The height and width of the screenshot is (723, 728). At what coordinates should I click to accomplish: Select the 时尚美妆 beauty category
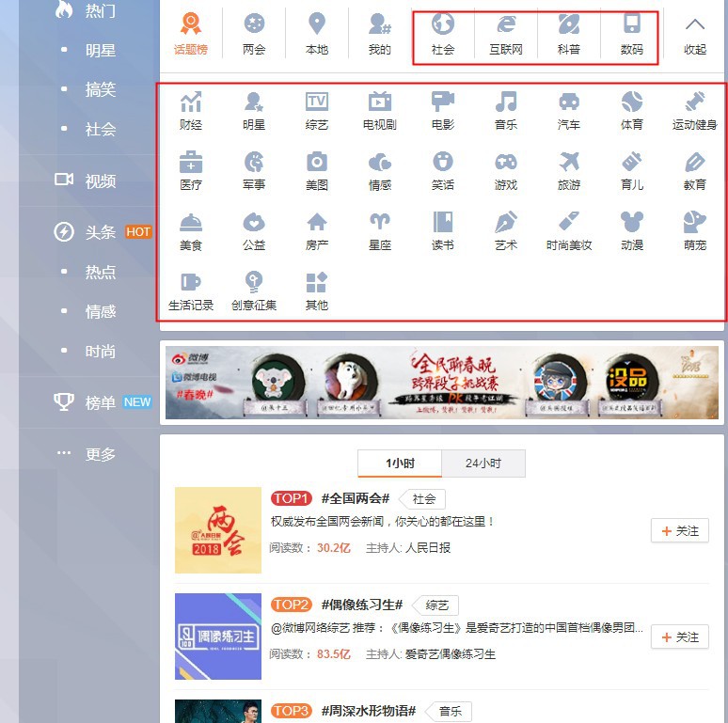coord(569,231)
